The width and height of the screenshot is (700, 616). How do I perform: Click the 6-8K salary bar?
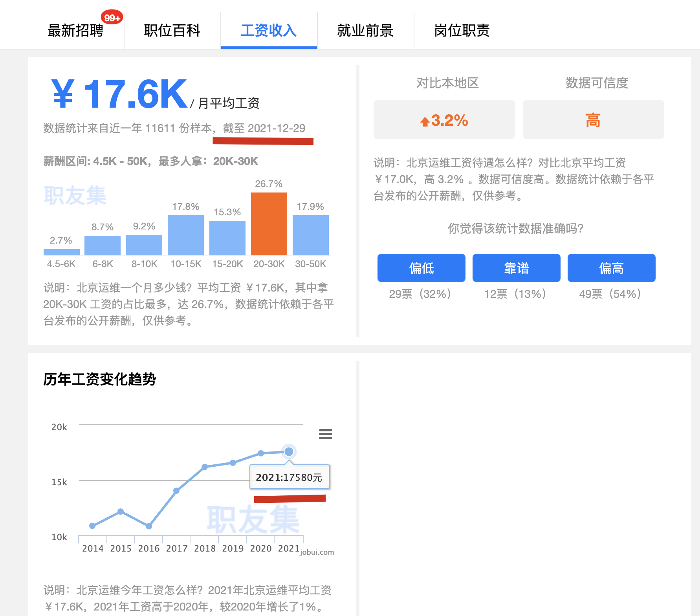click(x=103, y=246)
